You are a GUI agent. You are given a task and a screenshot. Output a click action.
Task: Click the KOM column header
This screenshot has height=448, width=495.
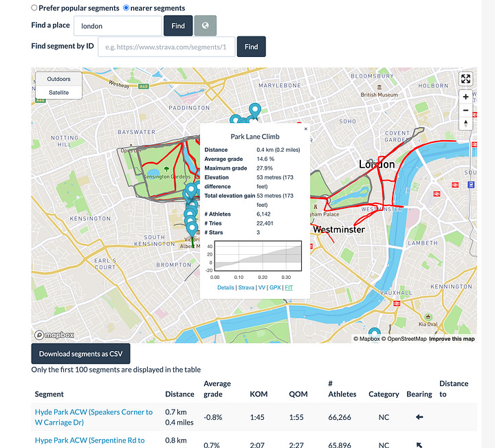pos(258,394)
